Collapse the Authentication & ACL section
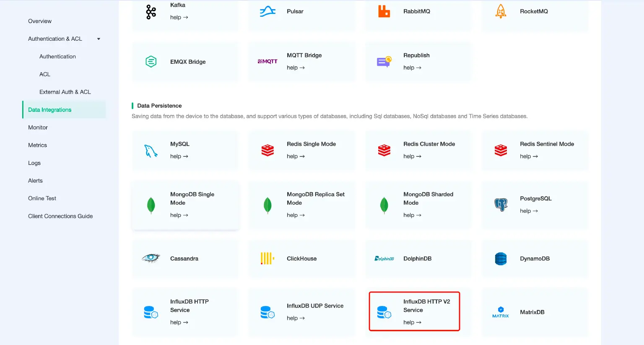 (98, 39)
